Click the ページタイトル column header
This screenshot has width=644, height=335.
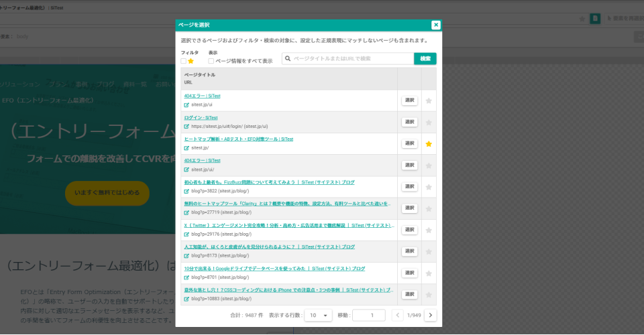[200, 74]
